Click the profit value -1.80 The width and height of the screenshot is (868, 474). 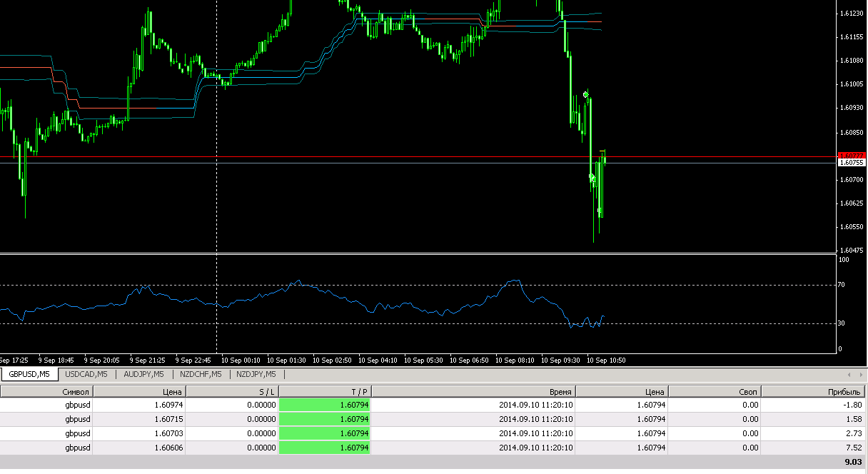(x=853, y=405)
